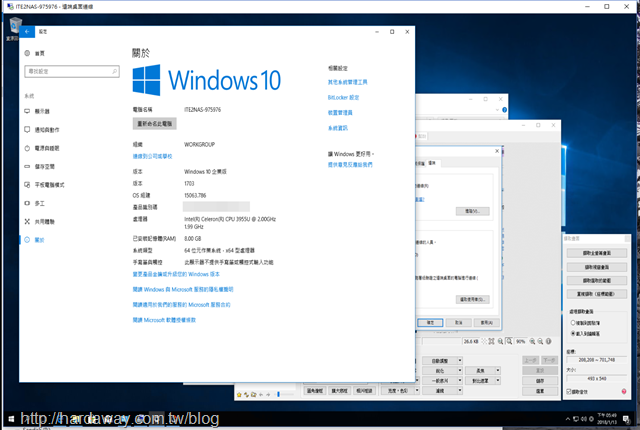Click the forward arrow in PhotoCap bottom bar
The image size is (640, 430).
(268, 395)
